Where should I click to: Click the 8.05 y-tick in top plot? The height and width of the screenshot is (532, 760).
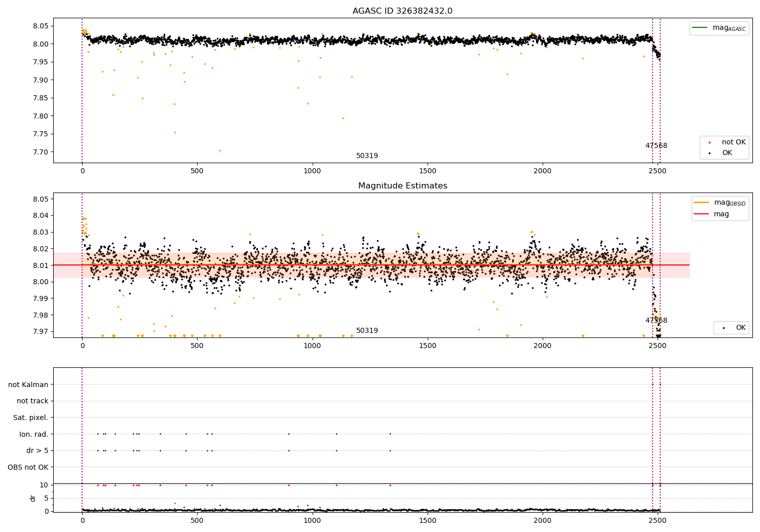pyautogui.click(x=40, y=26)
